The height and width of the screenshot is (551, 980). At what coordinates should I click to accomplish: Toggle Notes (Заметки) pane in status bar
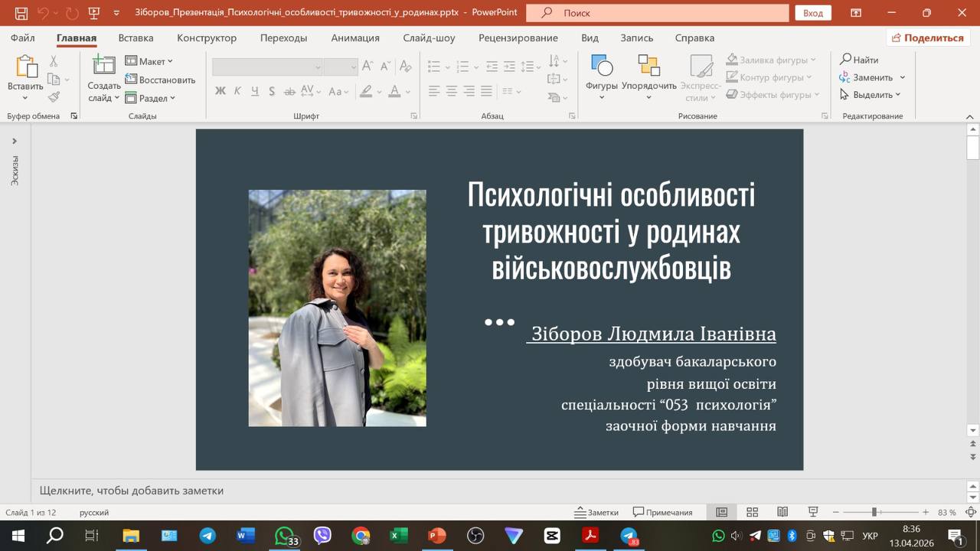coord(597,512)
